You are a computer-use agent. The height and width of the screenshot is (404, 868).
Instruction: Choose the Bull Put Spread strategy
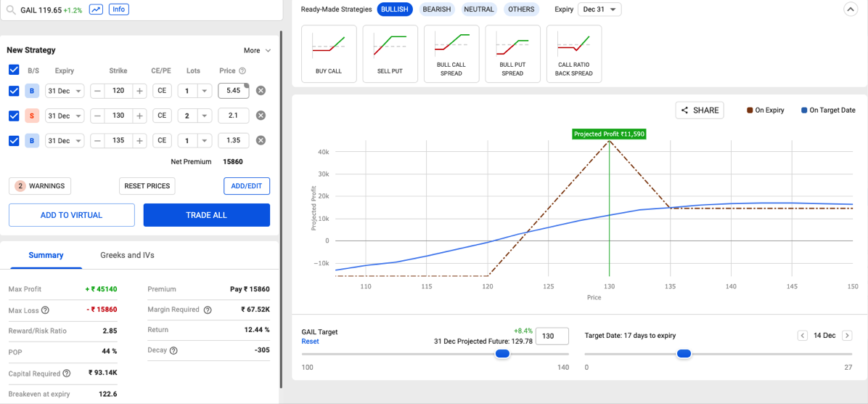[512, 54]
